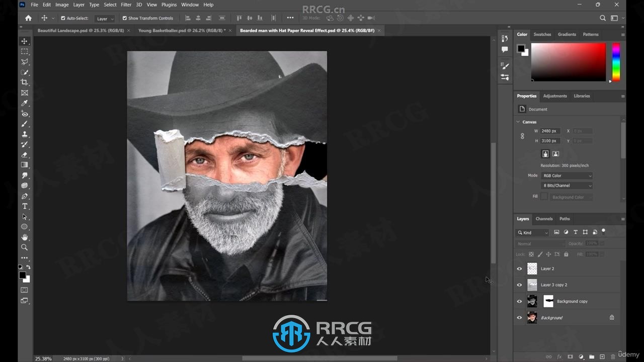Viewport: 644px width, 362px height.
Task: Switch to the Channels tab
Action: coord(544,219)
